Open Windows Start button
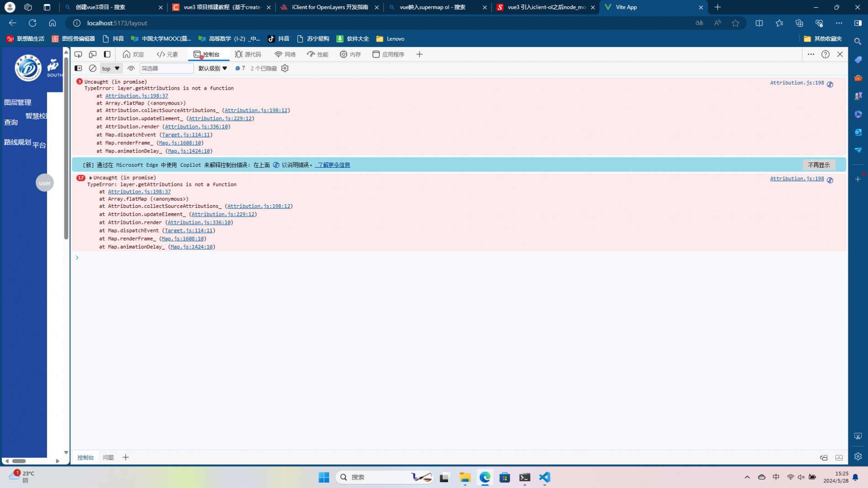This screenshot has height=488, width=868. pyautogui.click(x=324, y=477)
